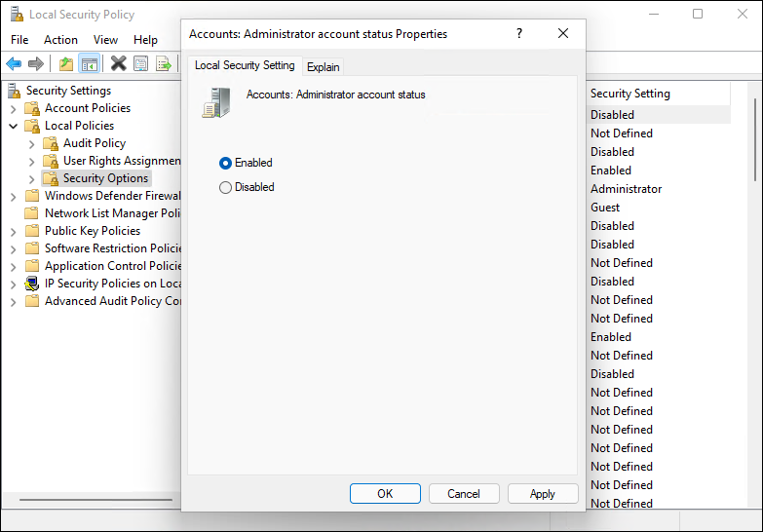Open the File menu
763x532 pixels.
[x=19, y=39]
